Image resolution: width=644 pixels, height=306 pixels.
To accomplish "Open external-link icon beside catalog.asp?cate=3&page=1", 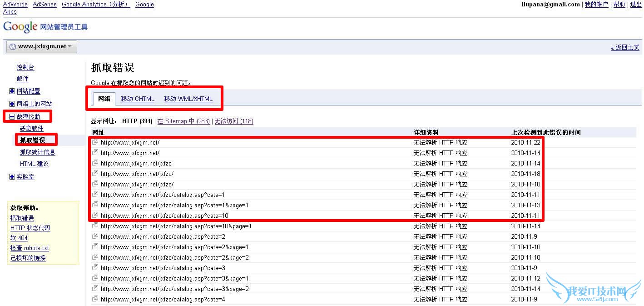I will point(95,278).
